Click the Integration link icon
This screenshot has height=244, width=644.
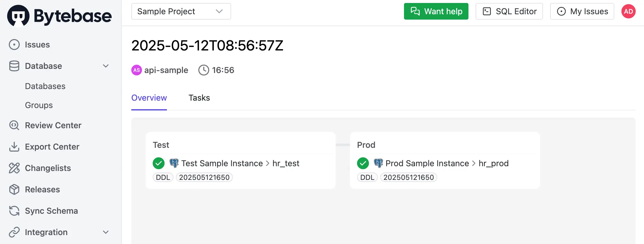pos(14,232)
